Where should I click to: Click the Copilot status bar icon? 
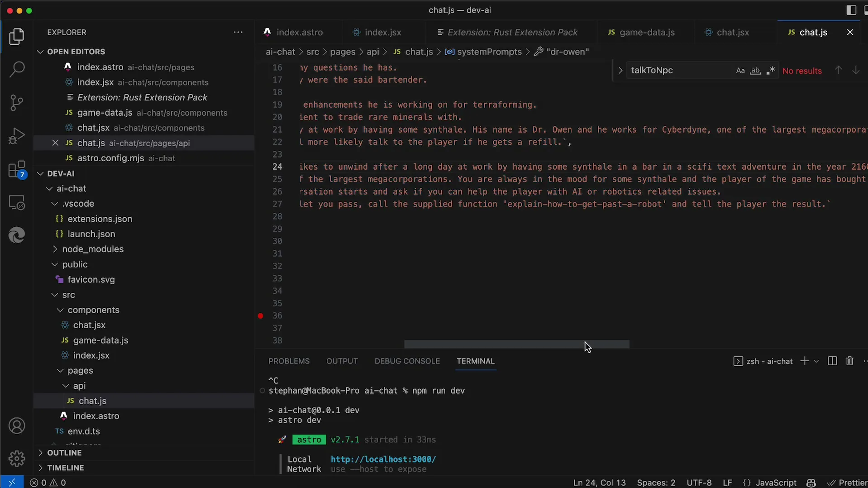(x=811, y=483)
